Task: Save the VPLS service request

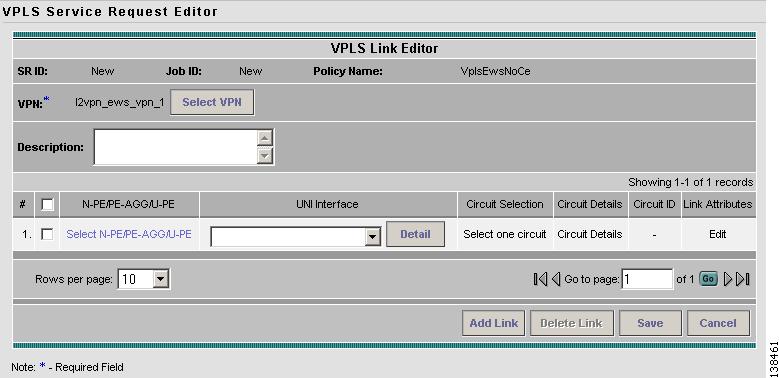Action: pos(650,323)
